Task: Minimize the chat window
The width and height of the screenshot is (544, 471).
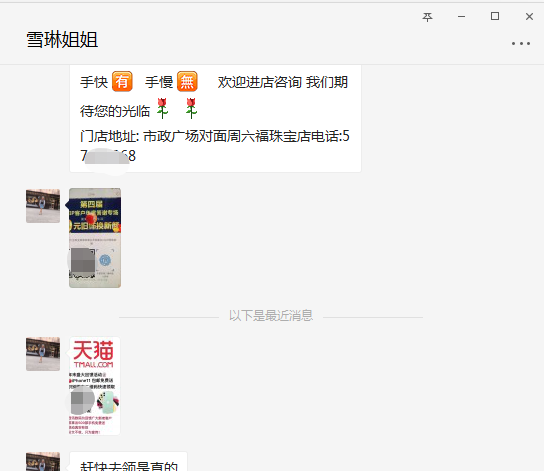Action: coord(461,16)
